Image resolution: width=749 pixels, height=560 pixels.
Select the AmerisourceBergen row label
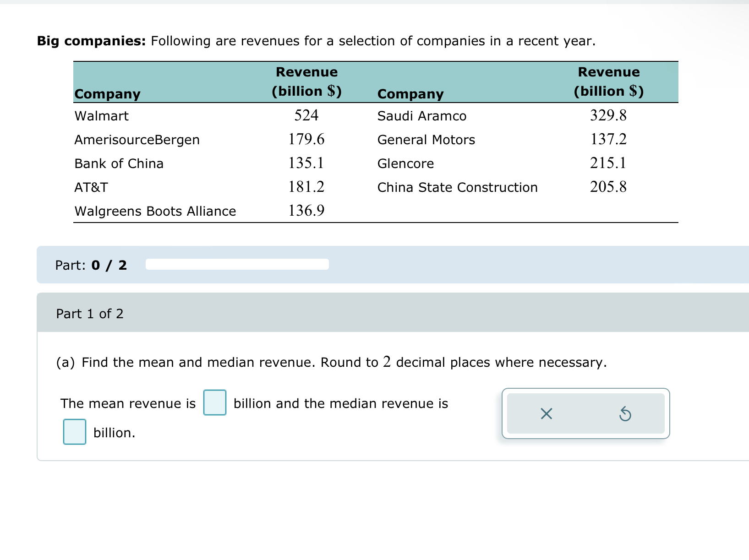137,140
